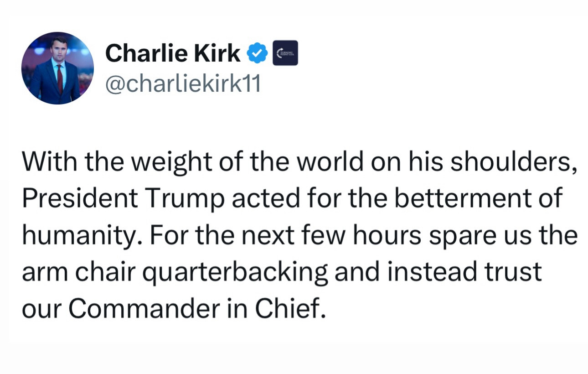
Task: Click the red tie in the avatar photo
Action: 59,79
